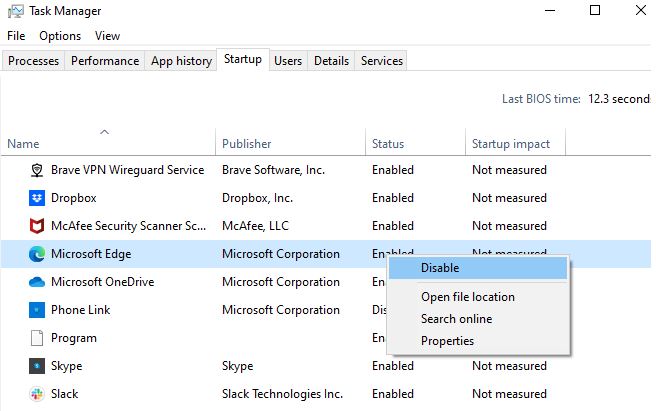Screen dimensions: 656x411
Task: Sort by the Status column header
Action: (415, 144)
